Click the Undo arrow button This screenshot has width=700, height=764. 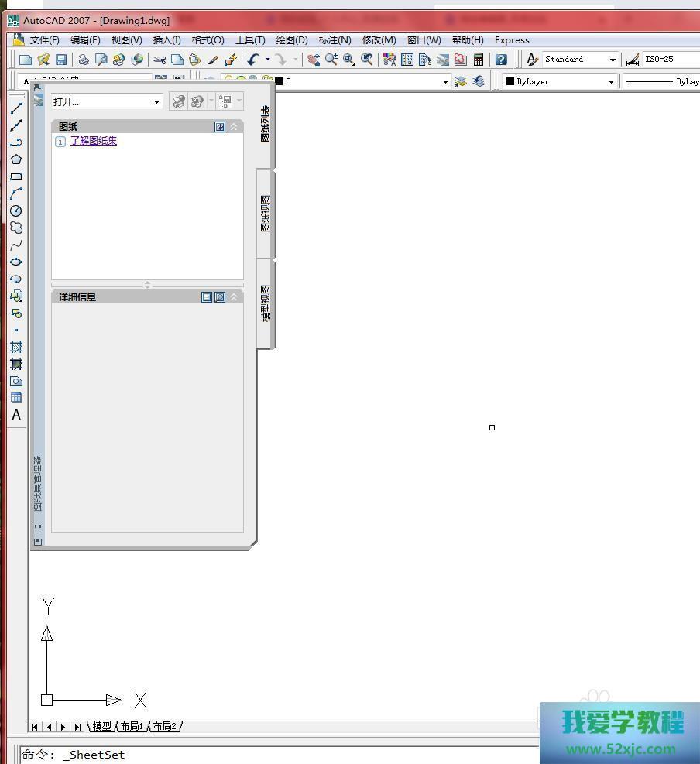252,60
